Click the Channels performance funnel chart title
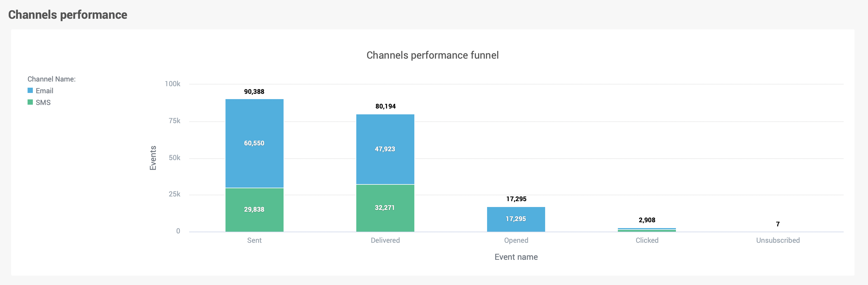Screen dimensions: 868x285 coord(432,55)
